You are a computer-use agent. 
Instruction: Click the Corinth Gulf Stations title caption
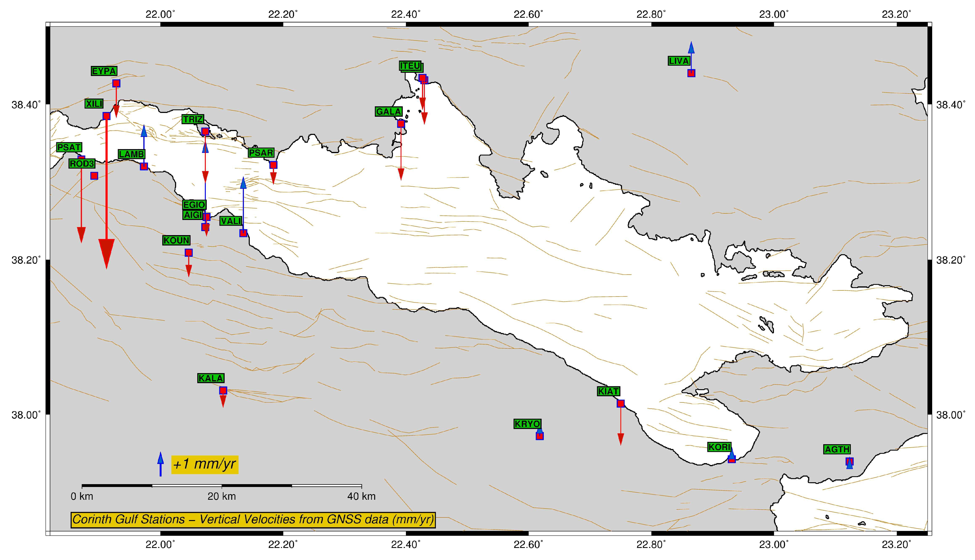(x=253, y=520)
